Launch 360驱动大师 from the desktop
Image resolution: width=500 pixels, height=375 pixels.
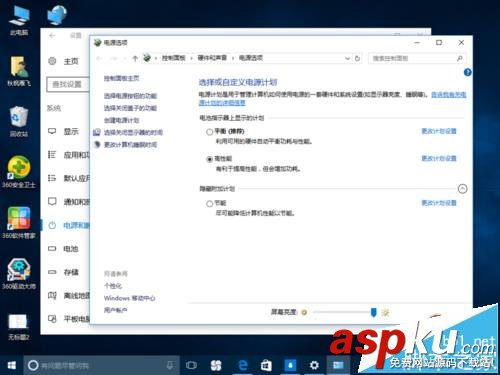pos(19,274)
